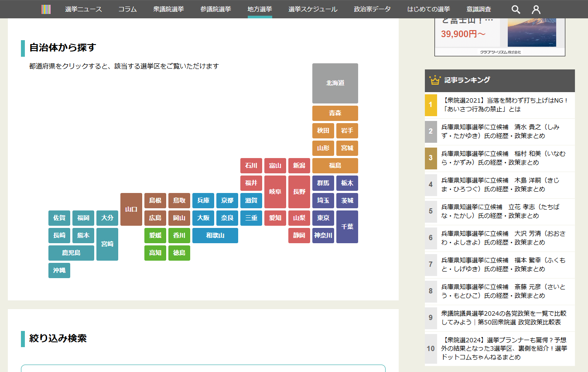The width and height of the screenshot is (588, 372).
Task: Select 東京 on the prefecture map
Action: click(323, 218)
